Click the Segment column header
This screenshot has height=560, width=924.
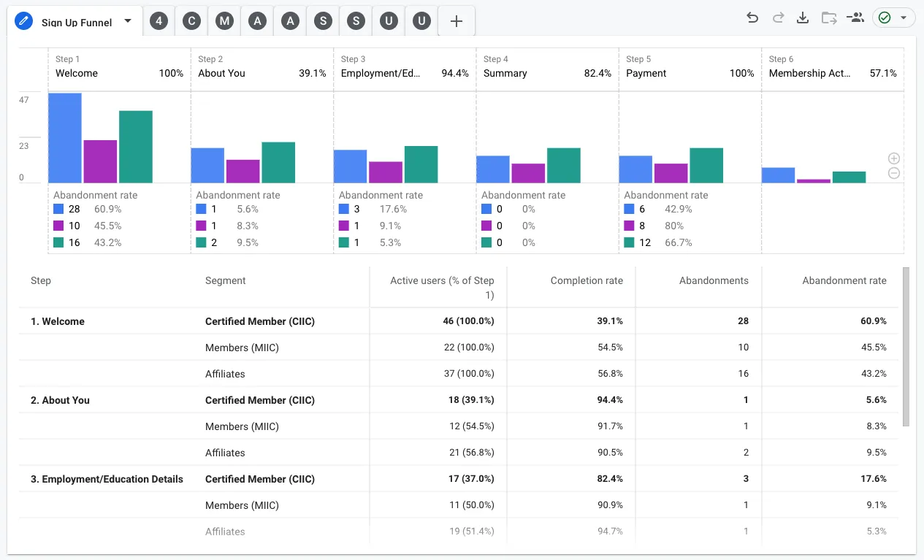coord(226,280)
